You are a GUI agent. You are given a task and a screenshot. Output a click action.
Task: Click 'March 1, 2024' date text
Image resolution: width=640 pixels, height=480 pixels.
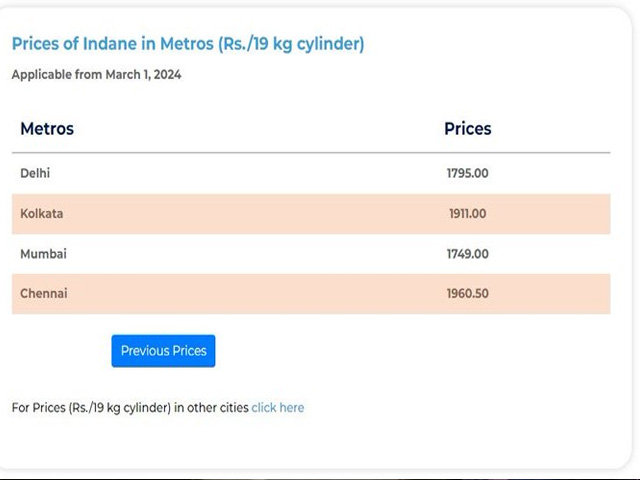143,75
